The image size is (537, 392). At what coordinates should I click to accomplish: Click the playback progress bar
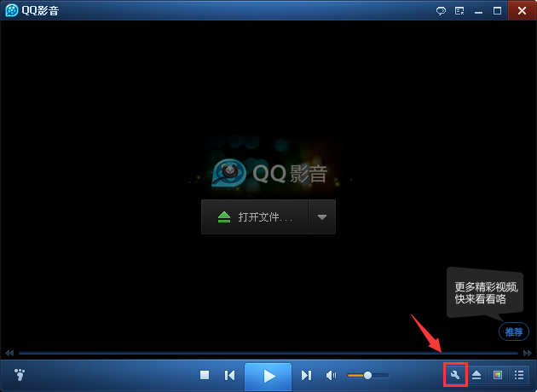[x=268, y=353]
